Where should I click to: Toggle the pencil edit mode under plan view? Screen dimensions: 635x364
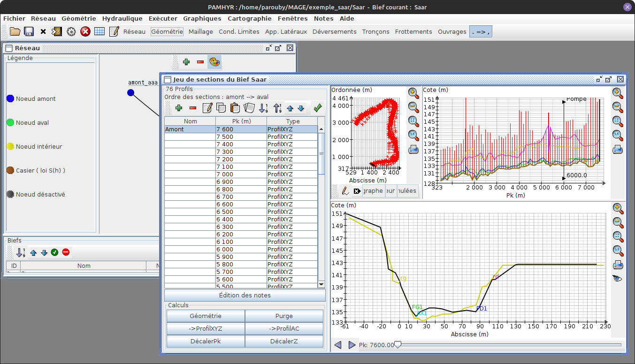[x=345, y=191]
